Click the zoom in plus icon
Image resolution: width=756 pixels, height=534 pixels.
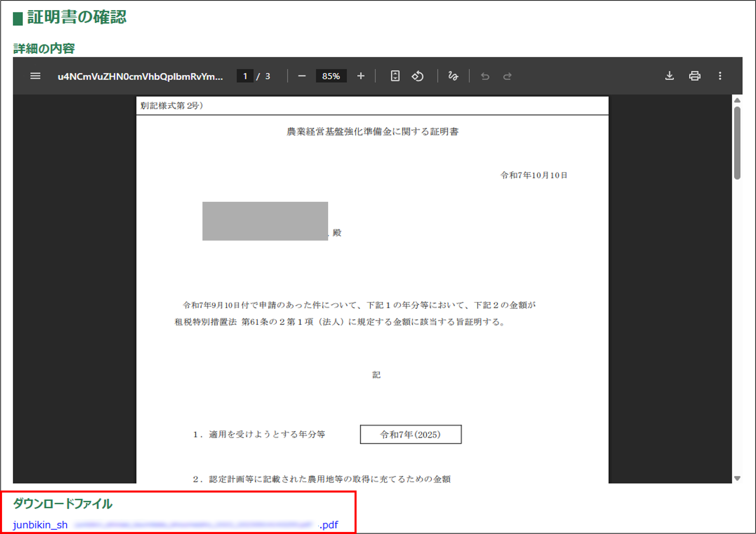click(361, 76)
